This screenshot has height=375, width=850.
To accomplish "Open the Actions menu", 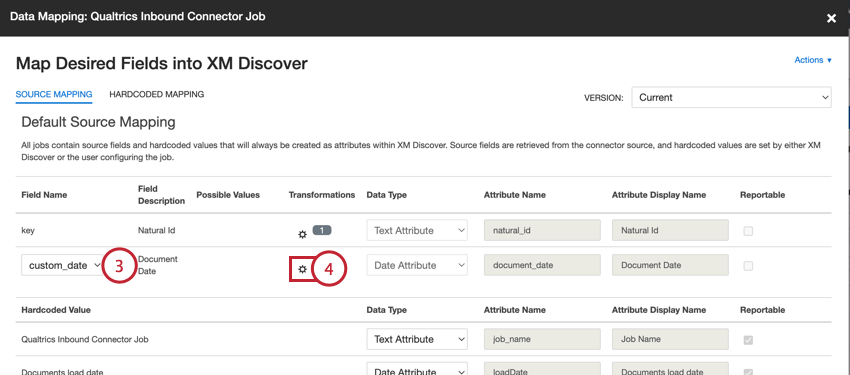I will click(813, 60).
